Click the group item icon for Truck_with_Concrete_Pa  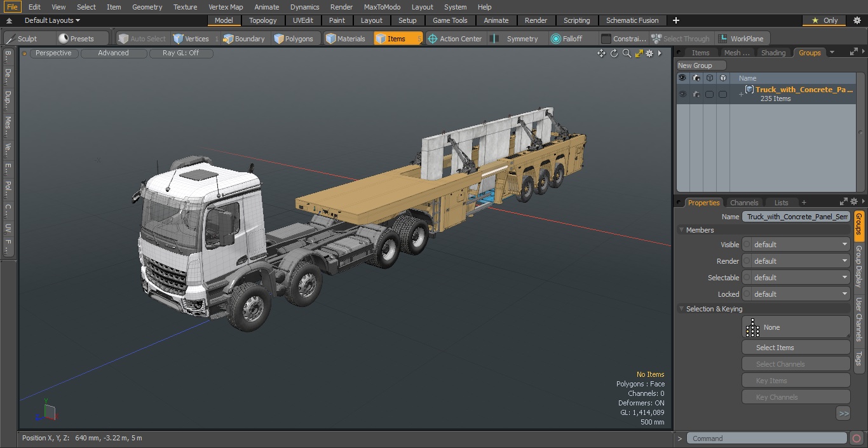[x=749, y=90]
